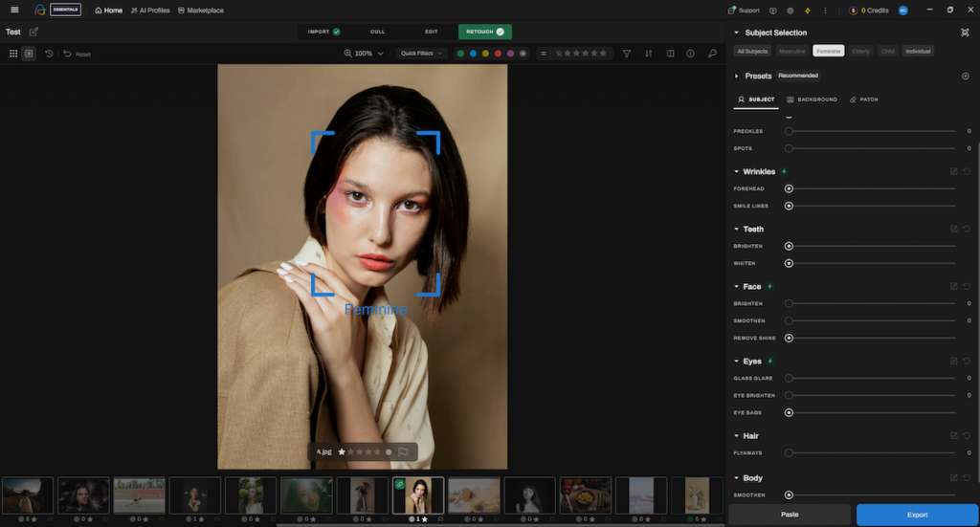Open the Quick Filters dropdown

point(422,54)
